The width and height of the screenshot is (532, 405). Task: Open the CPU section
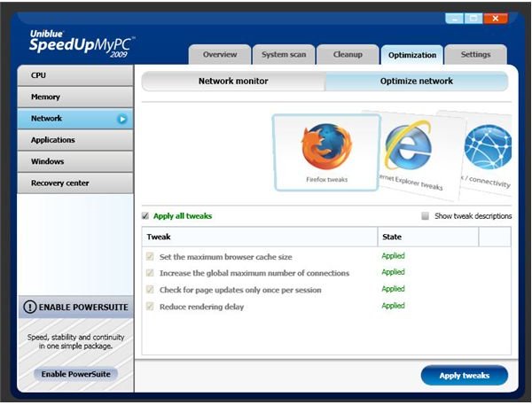tap(75, 75)
